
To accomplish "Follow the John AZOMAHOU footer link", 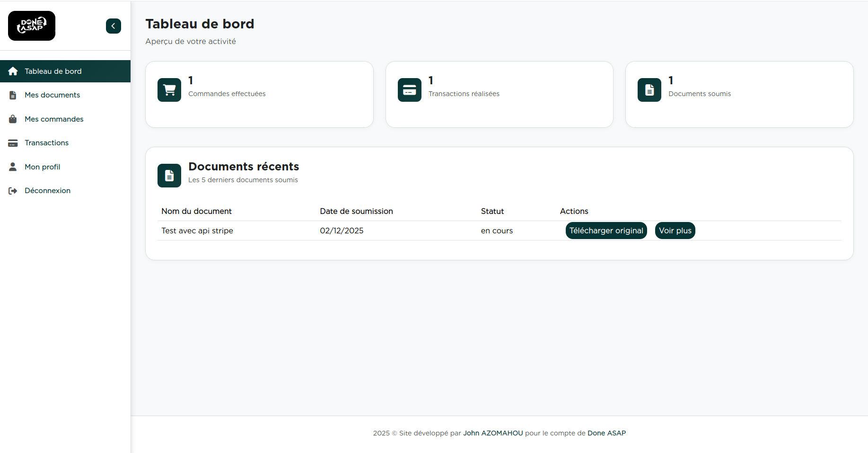I will coord(493,433).
